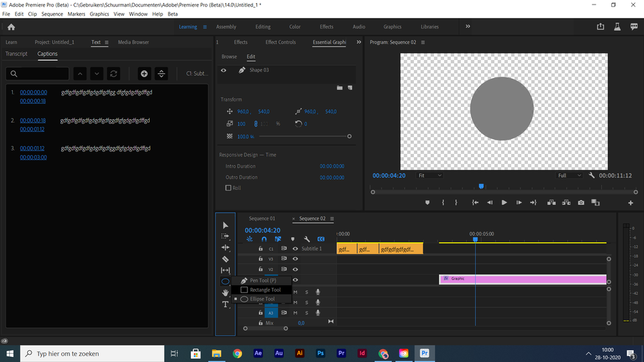Viewport: 644px width, 362px height.
Task: Select the Track Select Forward tool
Action: pos(225,236)
